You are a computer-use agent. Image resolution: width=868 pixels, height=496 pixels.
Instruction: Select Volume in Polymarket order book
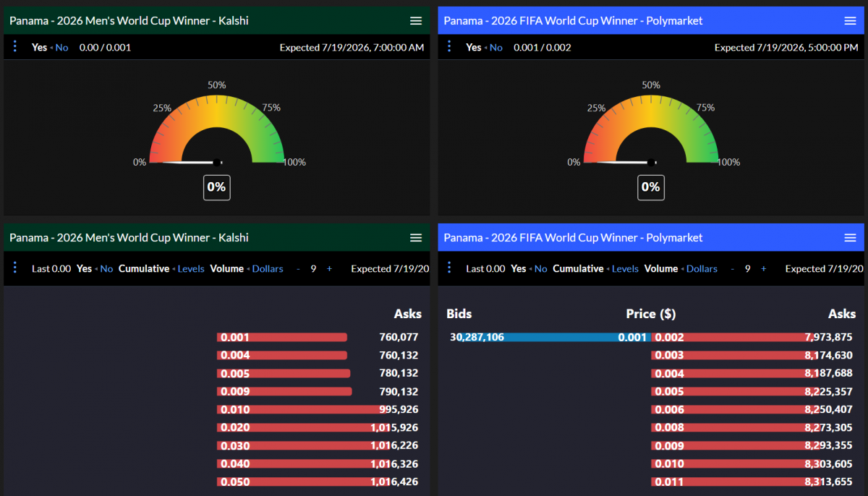(x=661, y=269)
